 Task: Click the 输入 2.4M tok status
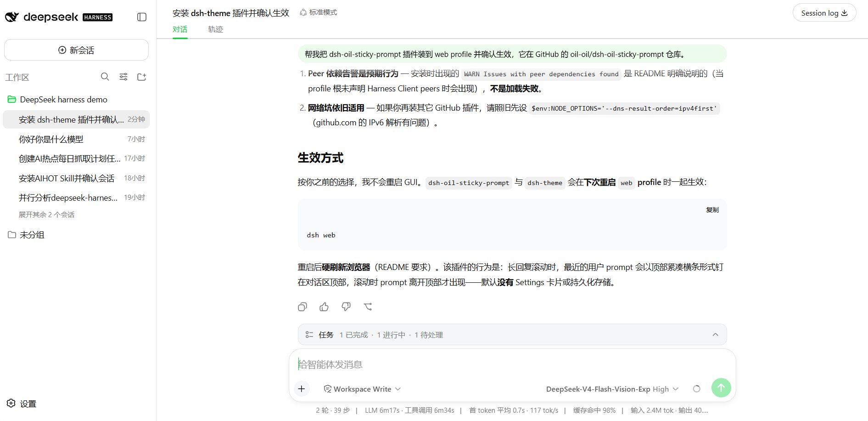(669, 410)
